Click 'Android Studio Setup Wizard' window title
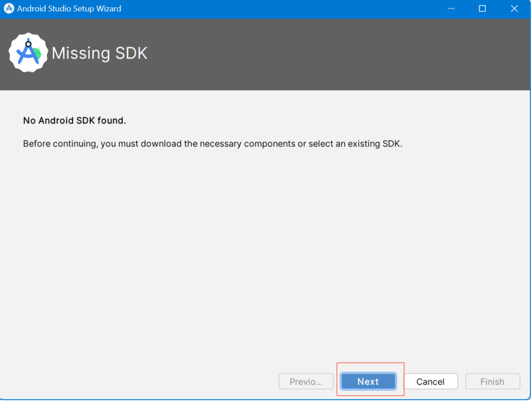This screenshot has height=403, width=532. [x=69, y=8]
